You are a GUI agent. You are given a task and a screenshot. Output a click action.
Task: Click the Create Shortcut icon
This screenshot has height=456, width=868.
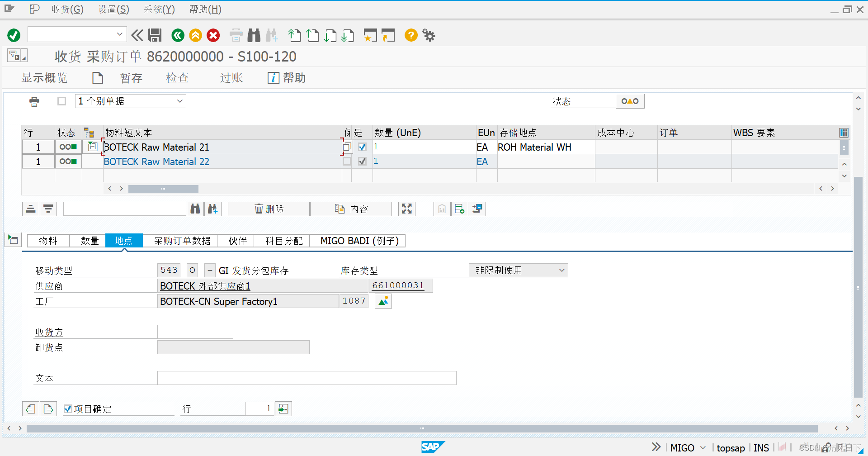coord(388,35)
